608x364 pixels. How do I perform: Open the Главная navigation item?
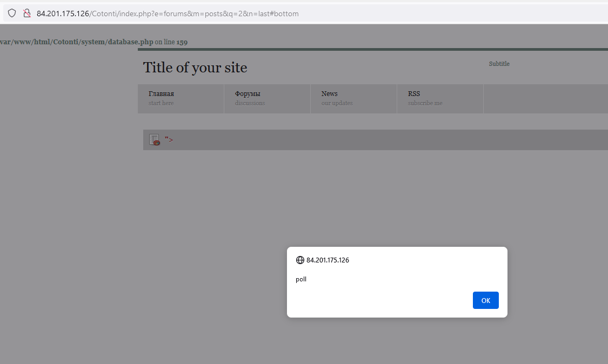pyautogui.click(x=162, y=93)
